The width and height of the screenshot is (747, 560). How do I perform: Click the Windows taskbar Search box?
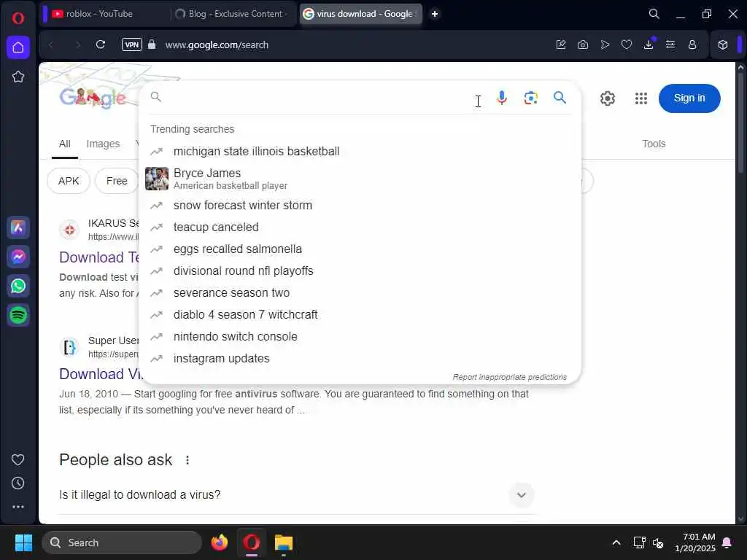click(x=122, y=542)
